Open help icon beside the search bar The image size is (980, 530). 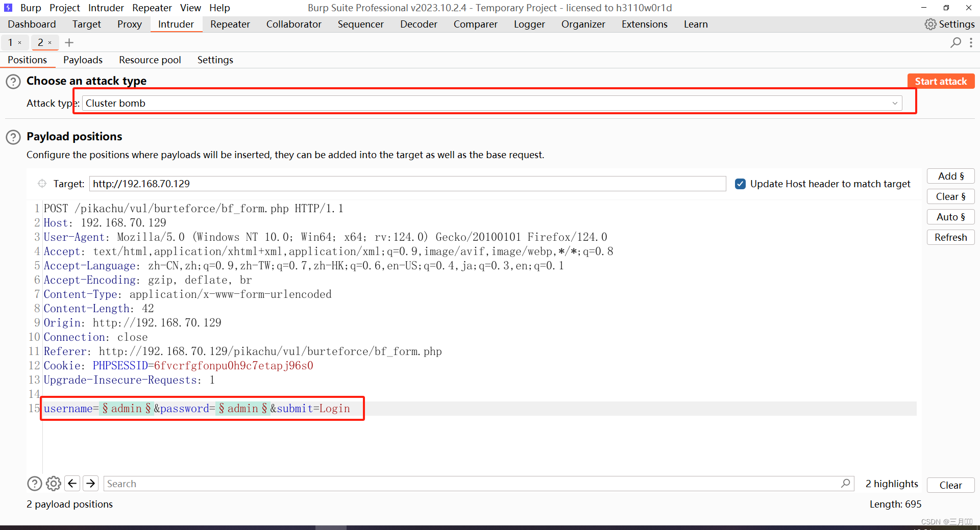35,484
